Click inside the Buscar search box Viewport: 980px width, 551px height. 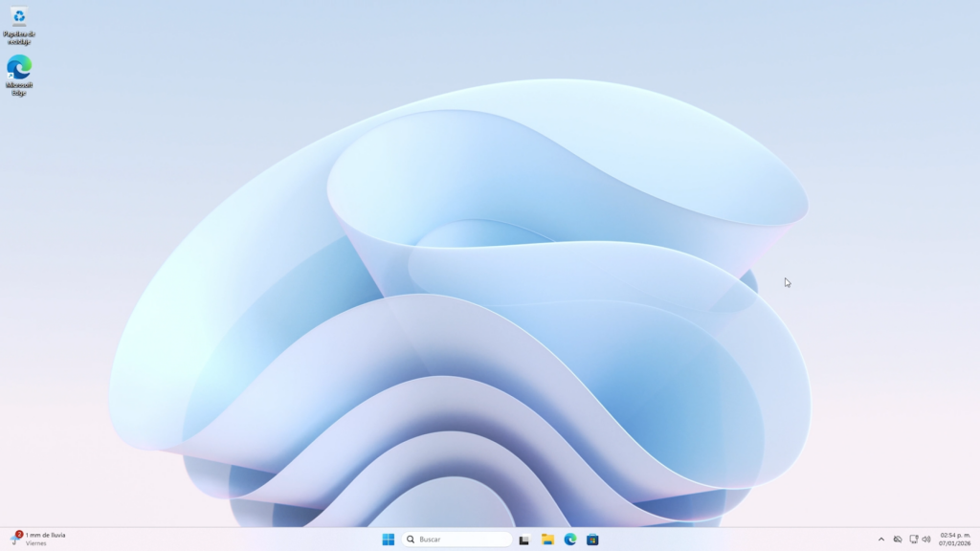tap(459, 539)
